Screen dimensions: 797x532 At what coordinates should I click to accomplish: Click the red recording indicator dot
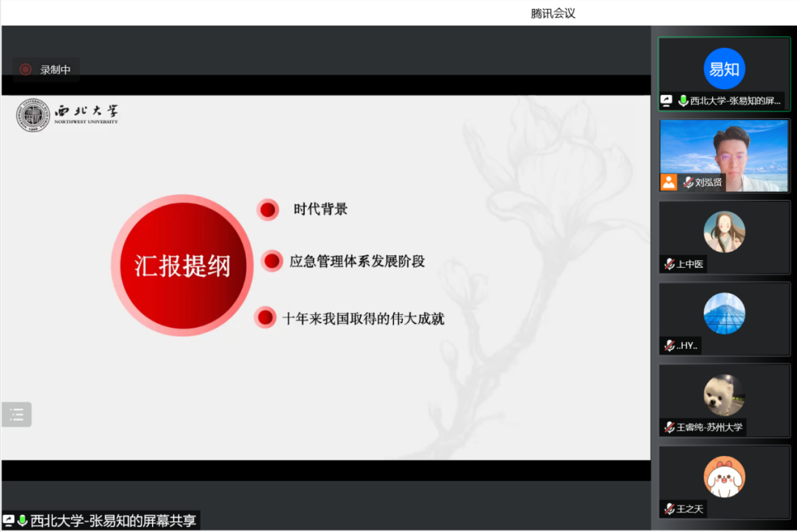(26, 69)
